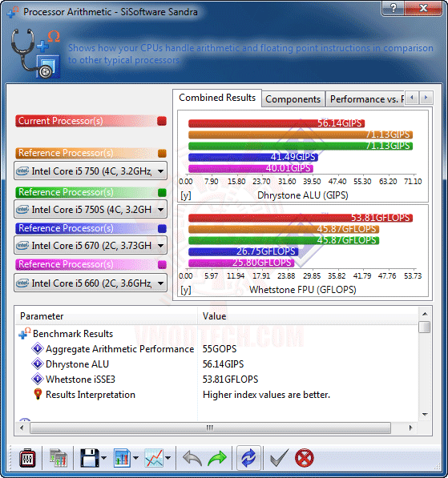
Task: Open the Intel Core i5 660 combo box
Action: [91, 283]
